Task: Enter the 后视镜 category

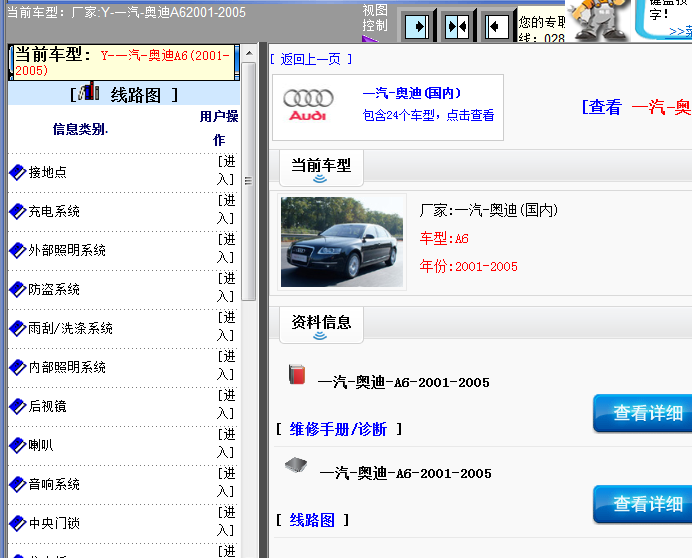Action: click(226, 404)
